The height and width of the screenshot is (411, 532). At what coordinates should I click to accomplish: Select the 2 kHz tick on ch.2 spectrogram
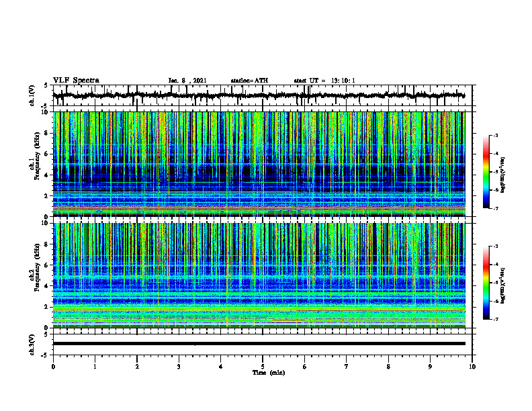click(48, 307)
